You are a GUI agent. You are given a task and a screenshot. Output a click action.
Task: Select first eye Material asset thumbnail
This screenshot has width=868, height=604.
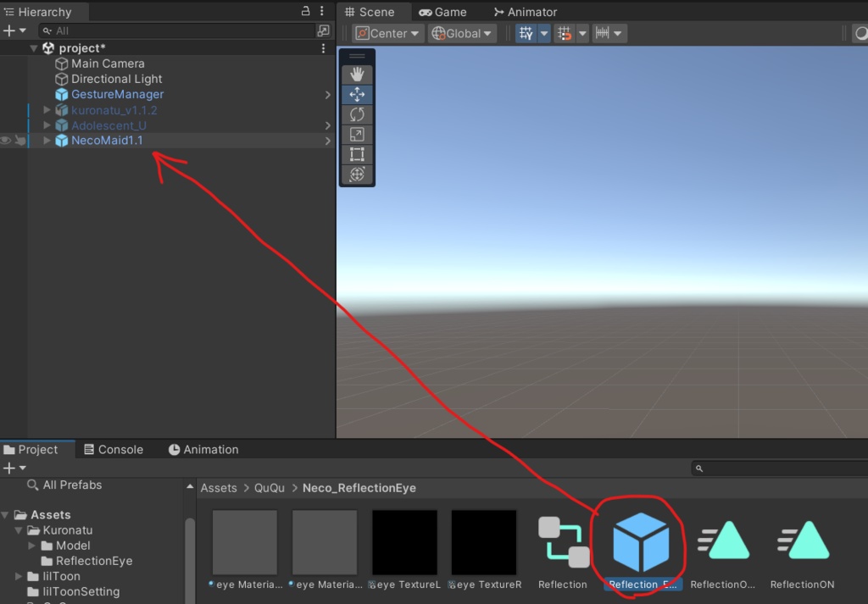[245, 543]
